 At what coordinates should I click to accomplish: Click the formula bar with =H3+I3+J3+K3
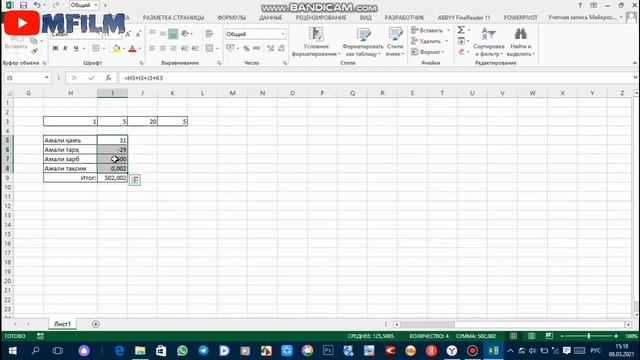tap(376, 78)
